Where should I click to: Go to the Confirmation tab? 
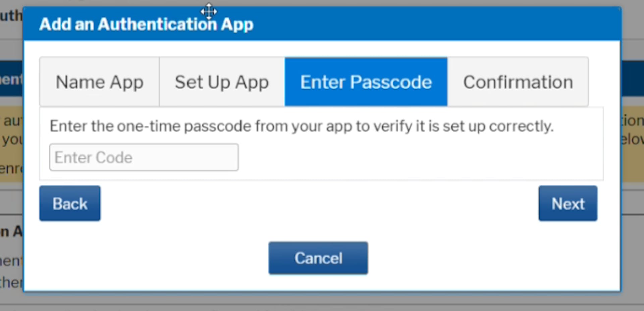[518, 82]
